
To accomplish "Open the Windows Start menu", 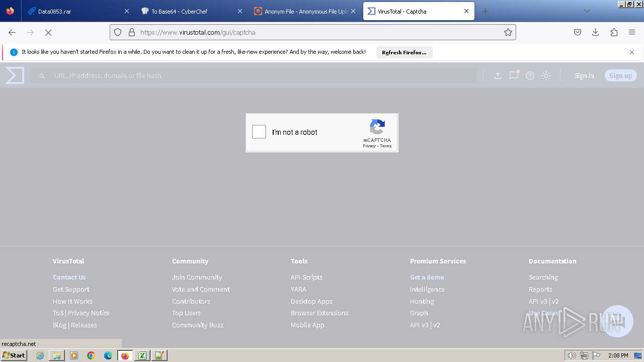I will tap(14, 355).
